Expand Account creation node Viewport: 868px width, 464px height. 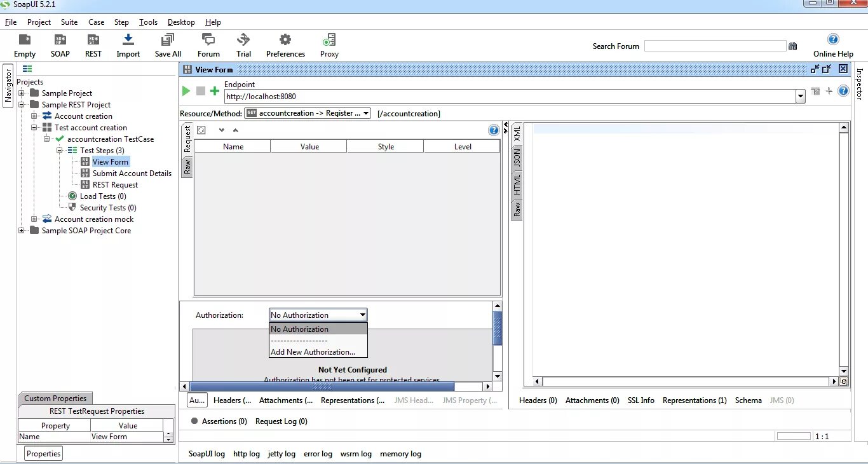click(34, 116)
